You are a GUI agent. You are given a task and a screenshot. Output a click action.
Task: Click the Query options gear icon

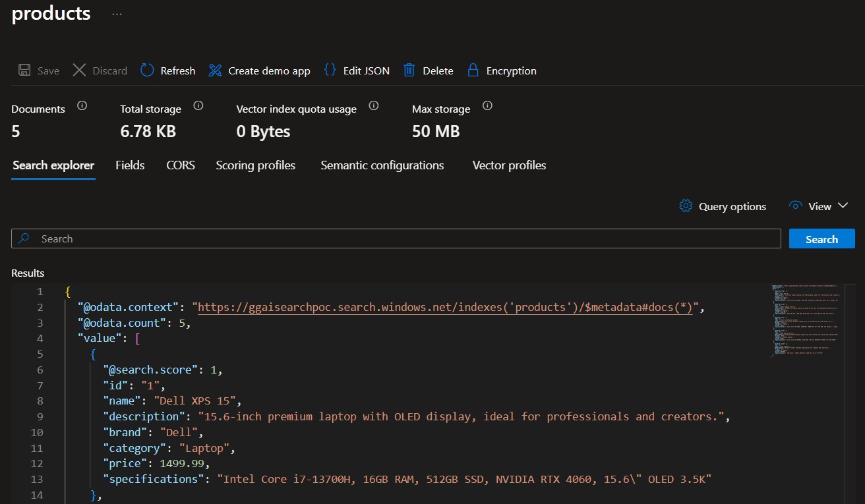686,206
